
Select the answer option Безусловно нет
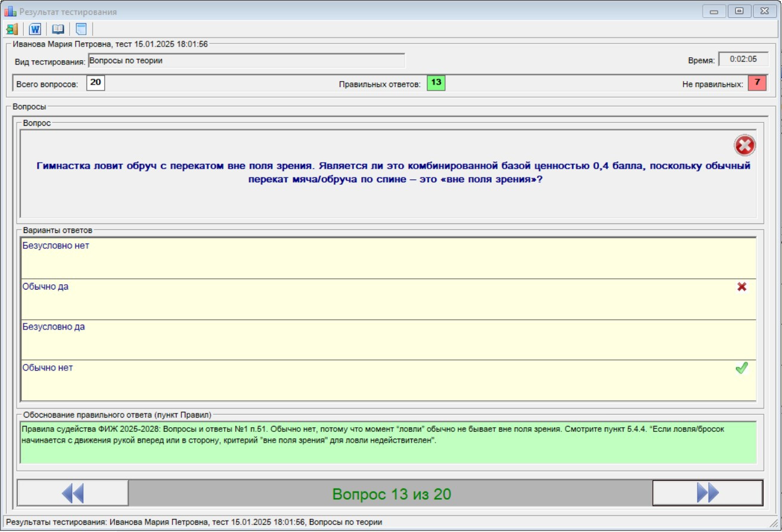pos(55,245)
